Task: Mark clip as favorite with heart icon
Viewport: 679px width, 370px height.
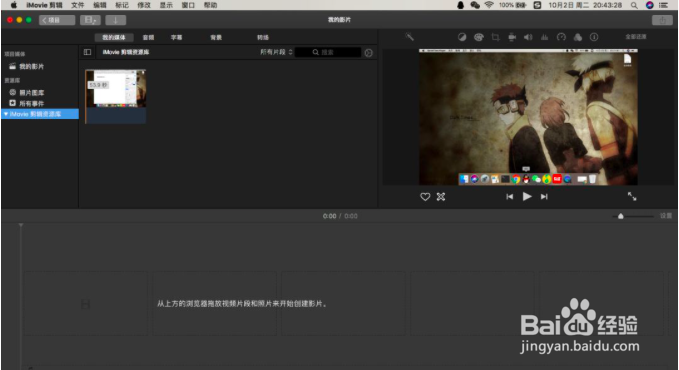Action: 425,197
